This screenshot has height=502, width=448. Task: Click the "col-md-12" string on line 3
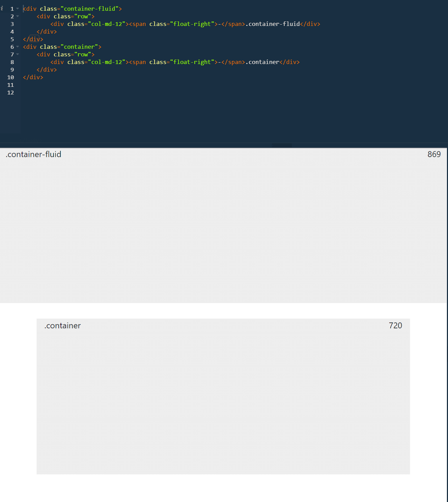click(107, 24)
